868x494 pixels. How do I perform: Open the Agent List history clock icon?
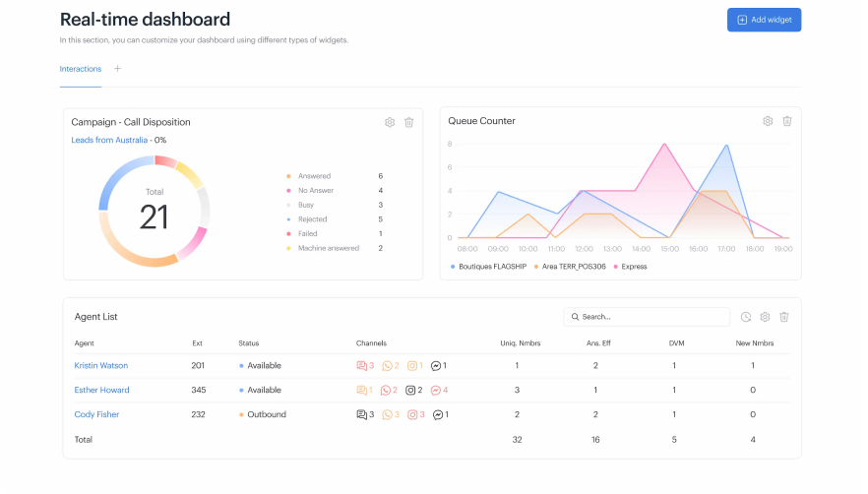(x=746, y=317)
